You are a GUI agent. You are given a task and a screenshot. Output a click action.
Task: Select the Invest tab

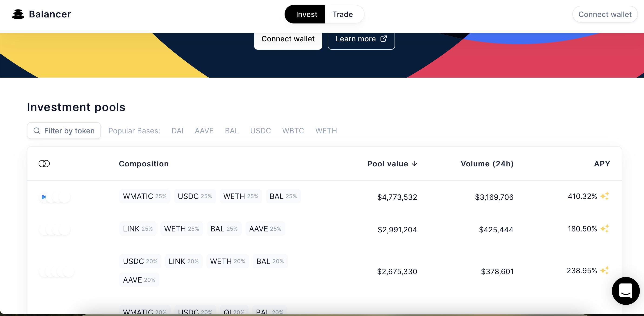point(306,14)
